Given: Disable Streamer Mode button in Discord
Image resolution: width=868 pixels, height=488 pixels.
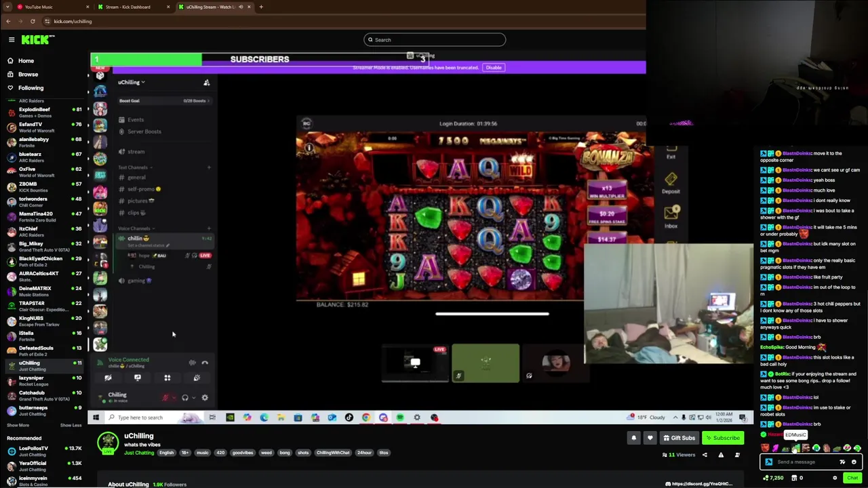Looking at the screenshot, I should (x=494, y=68).
